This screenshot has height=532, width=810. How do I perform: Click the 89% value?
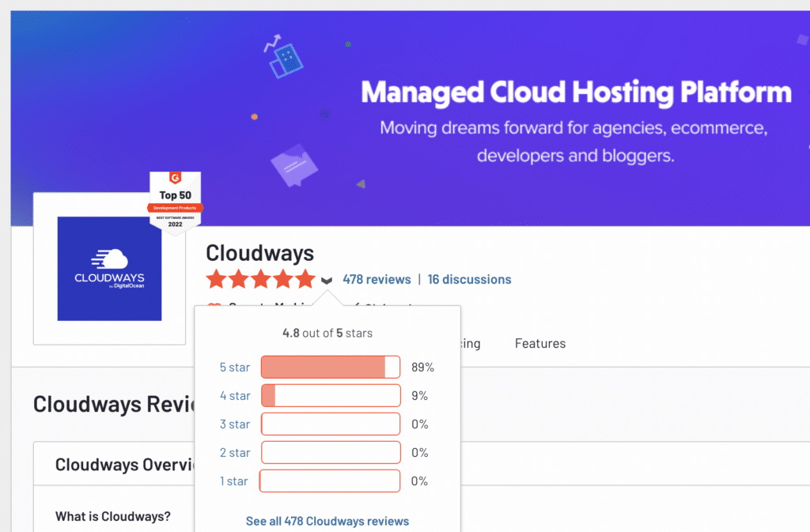tap(422, 368)
